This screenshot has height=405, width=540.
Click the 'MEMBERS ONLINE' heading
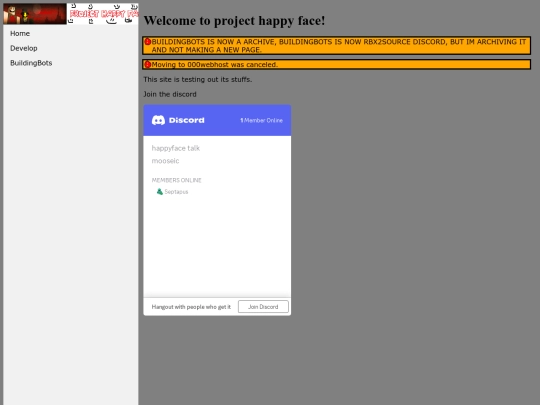[x=176, y=180]
